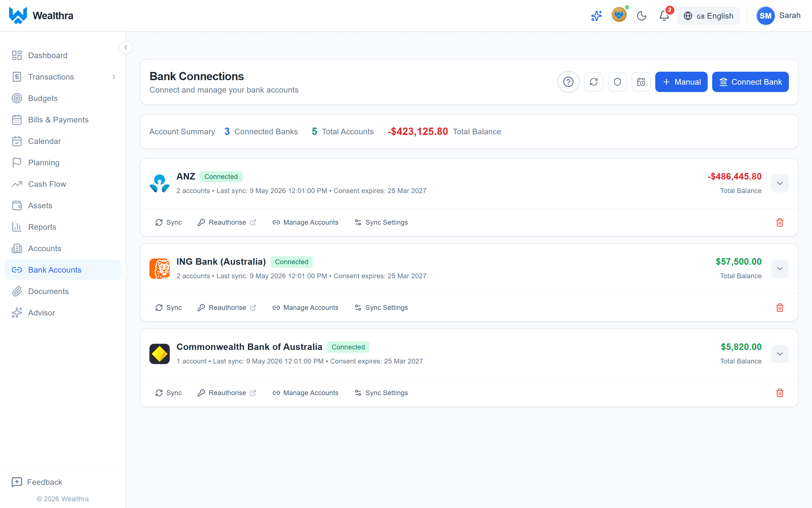Open Feedback form

coord(37,482)
